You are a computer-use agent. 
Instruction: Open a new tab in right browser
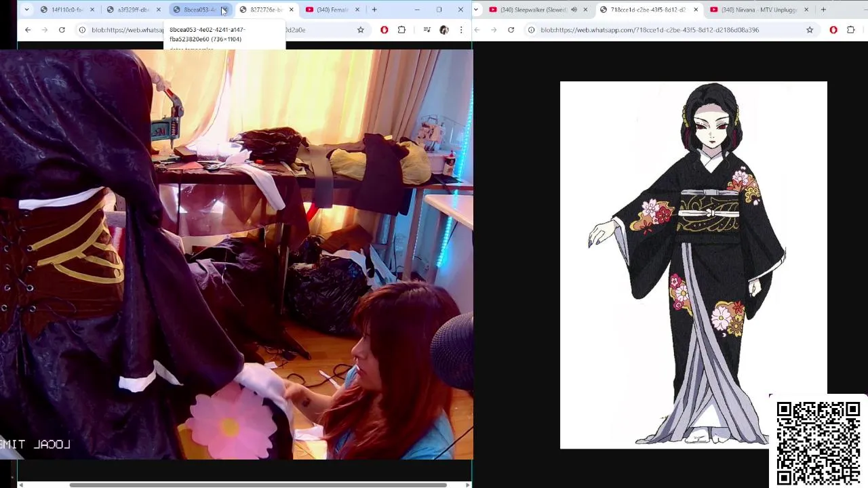tap(823, 9)
